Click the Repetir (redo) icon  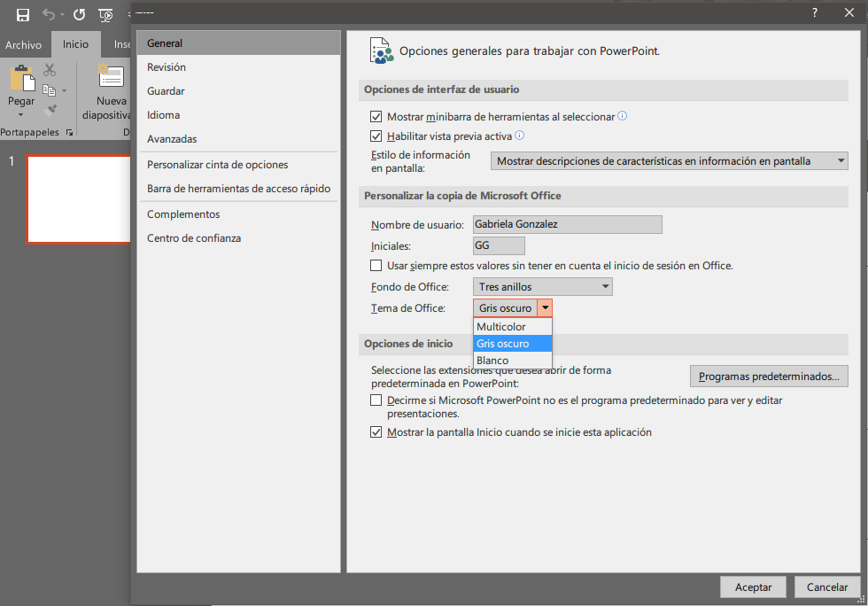point(80,14)
